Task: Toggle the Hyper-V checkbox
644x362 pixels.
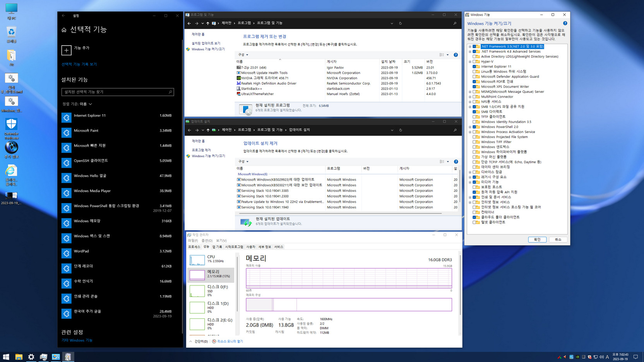Action: tap(474, 61)
